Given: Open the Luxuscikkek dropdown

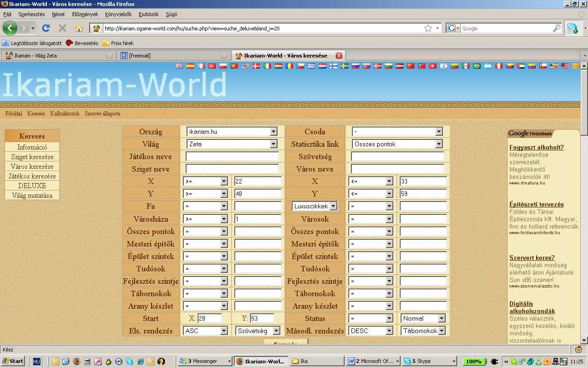Looking at the screenshot, I should coord(315,206).
